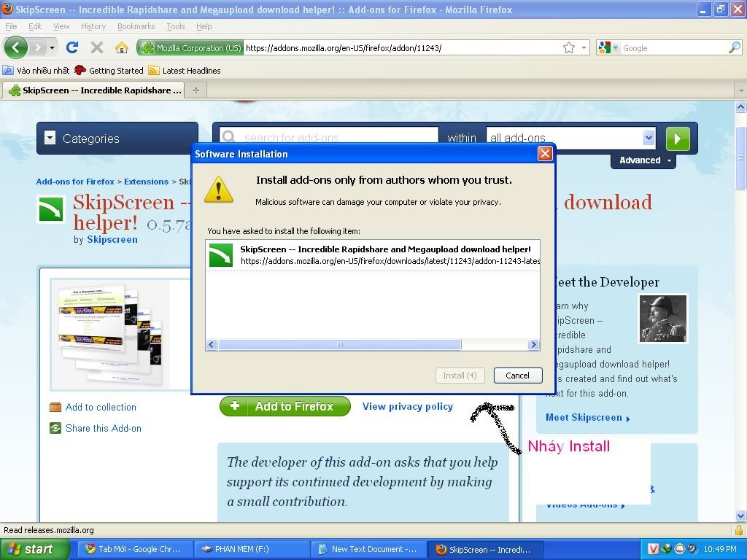Click the install list's horizontal scrollbar thumb

click(x=340, y=344)
